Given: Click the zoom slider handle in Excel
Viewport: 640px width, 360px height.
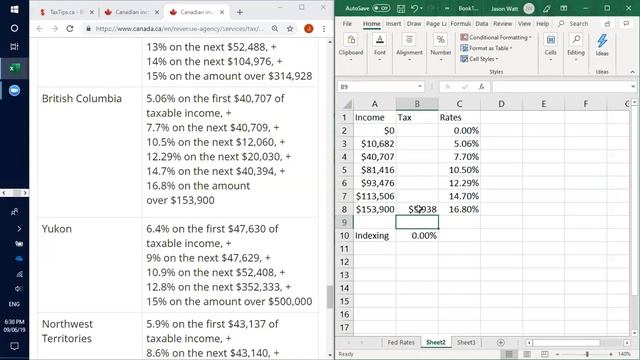Looking at the screenshot, I should 587,354.
